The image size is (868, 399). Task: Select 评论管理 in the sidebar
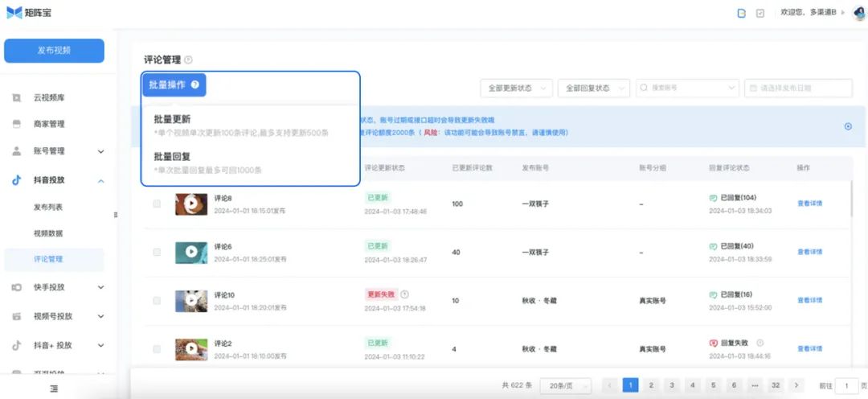point(55,259)
